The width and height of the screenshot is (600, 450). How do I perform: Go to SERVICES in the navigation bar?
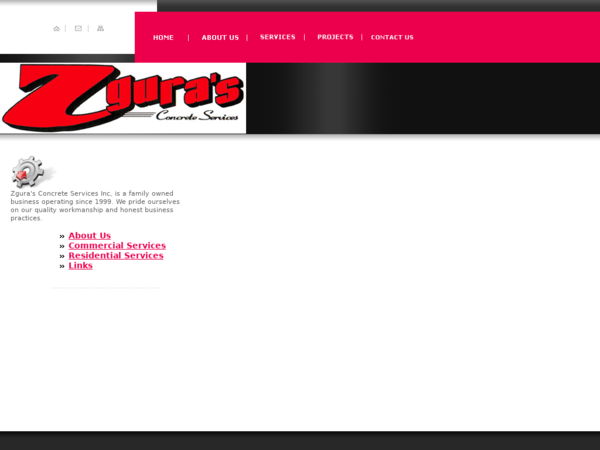coord(278,37)
